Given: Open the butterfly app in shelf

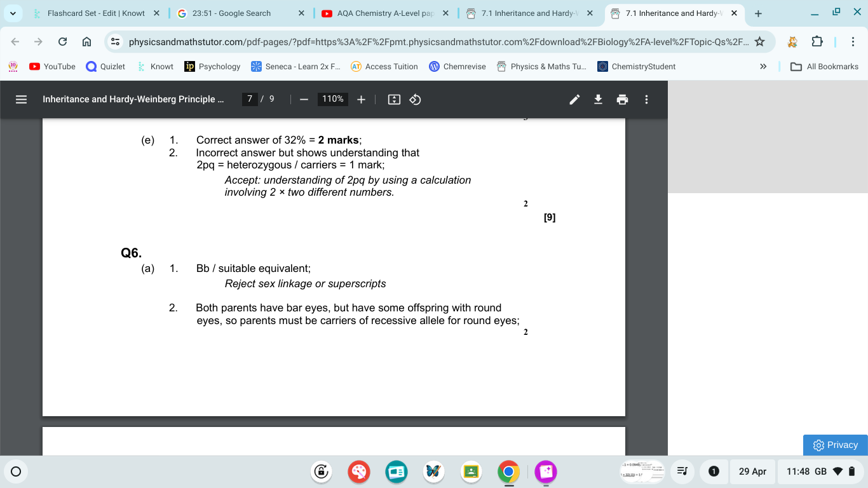Looking at the screenshot, I should coord(433,471).
